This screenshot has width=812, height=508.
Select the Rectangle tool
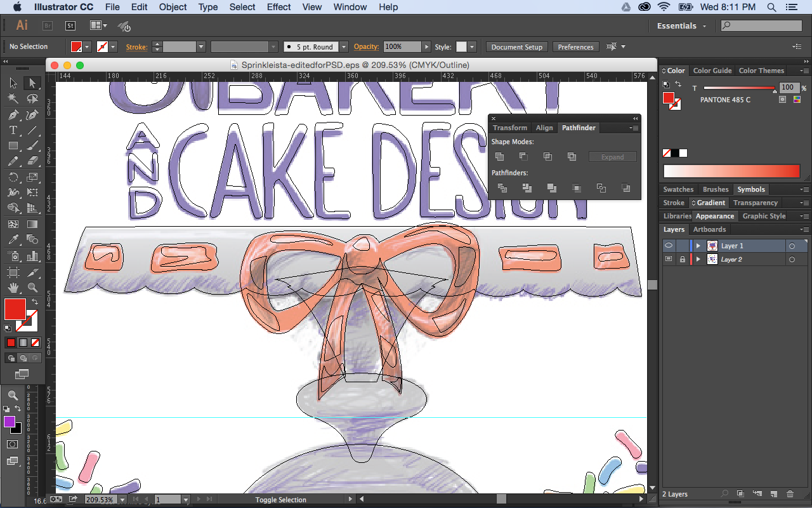coord(13,146)
